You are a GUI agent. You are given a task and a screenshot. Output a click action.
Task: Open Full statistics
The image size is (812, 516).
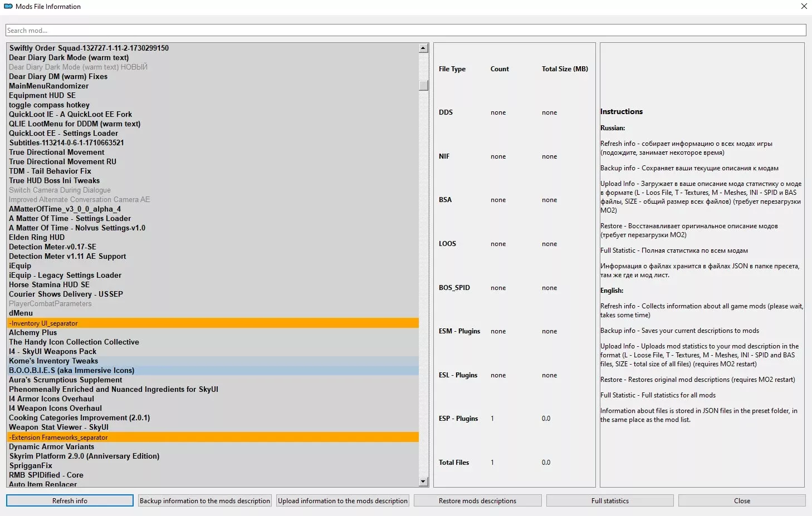[x=610, y=501]
